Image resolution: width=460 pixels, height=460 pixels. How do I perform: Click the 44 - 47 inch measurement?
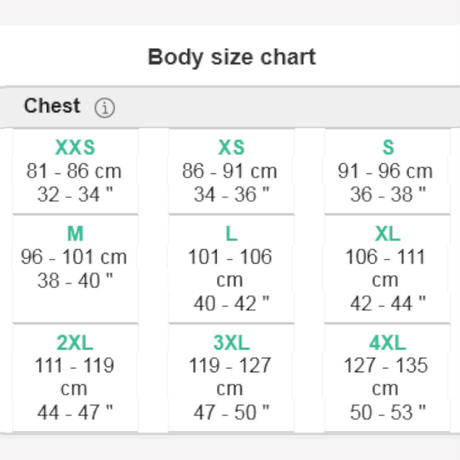pos(75,412)
